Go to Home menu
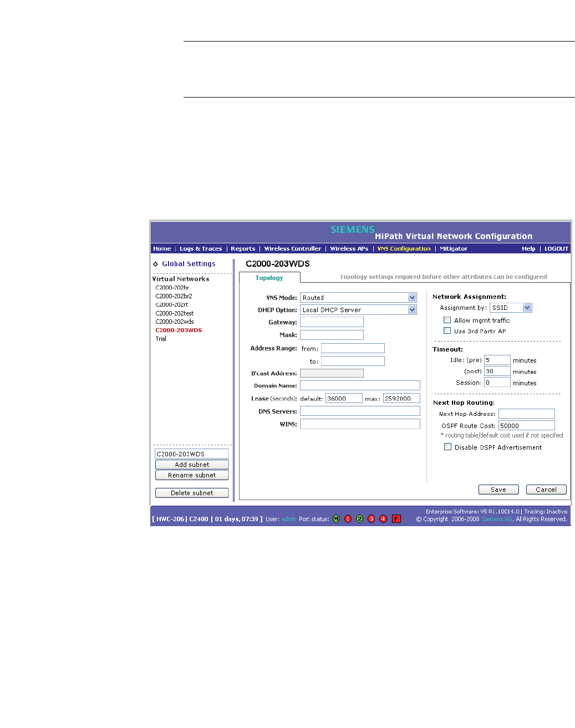The height and width of the screenshot is (728, 575). (162, 249)
